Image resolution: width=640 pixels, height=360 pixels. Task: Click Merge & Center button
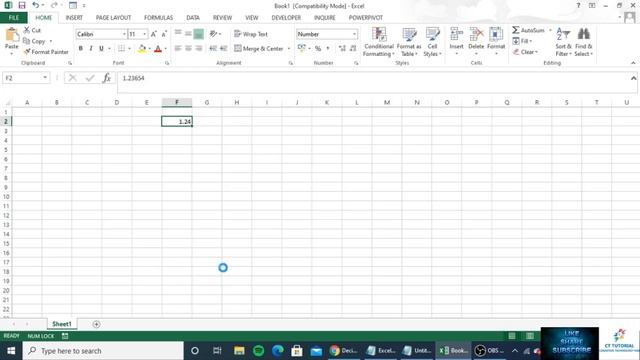point(259,49)
